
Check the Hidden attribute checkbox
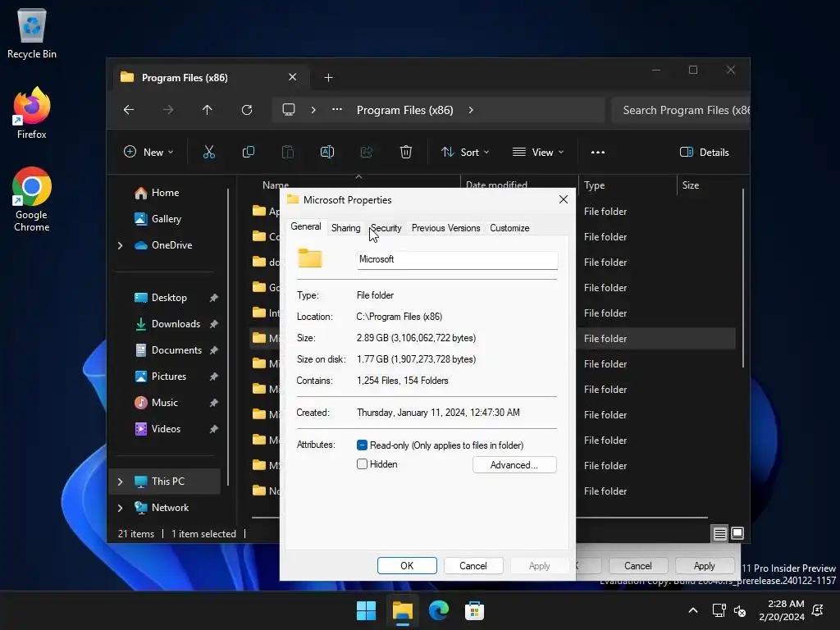pyautogui.click(x=362, y=464)
